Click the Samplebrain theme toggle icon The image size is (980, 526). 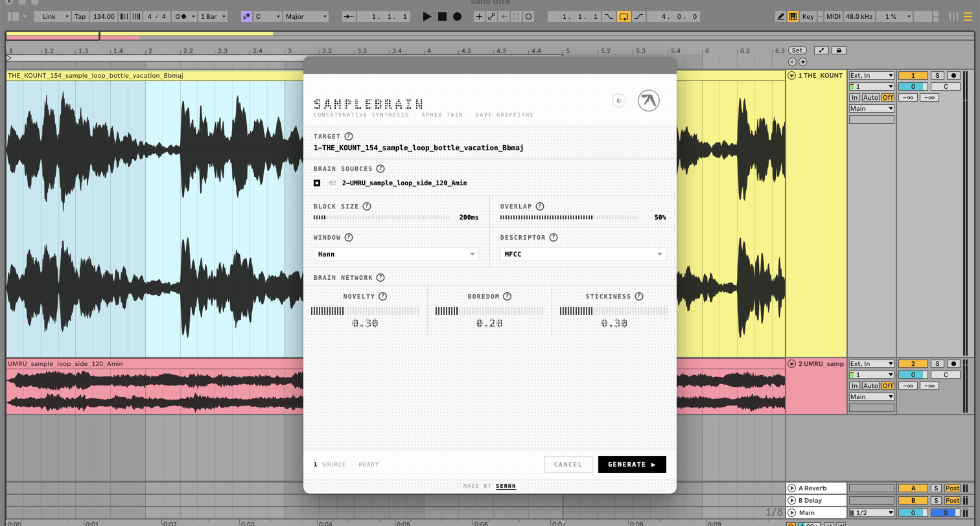619,100
